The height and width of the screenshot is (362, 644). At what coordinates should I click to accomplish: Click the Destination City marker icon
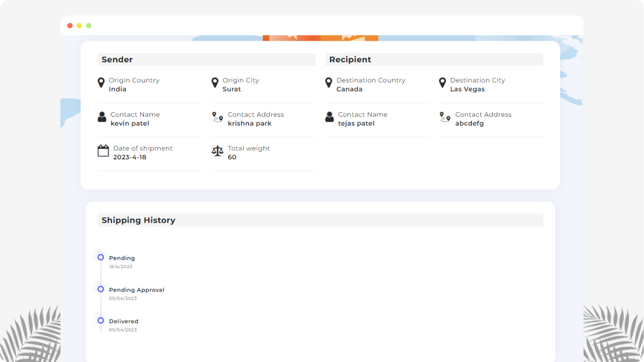point(442,82)
